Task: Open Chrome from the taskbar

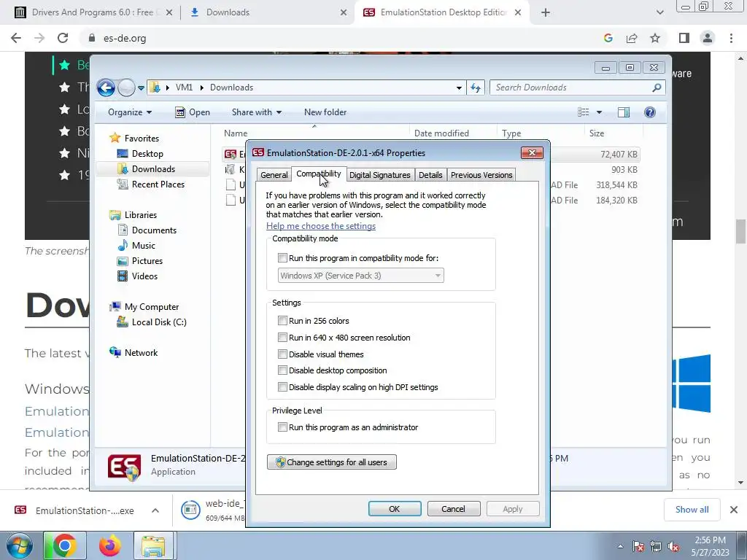Action: coord(65,545)
